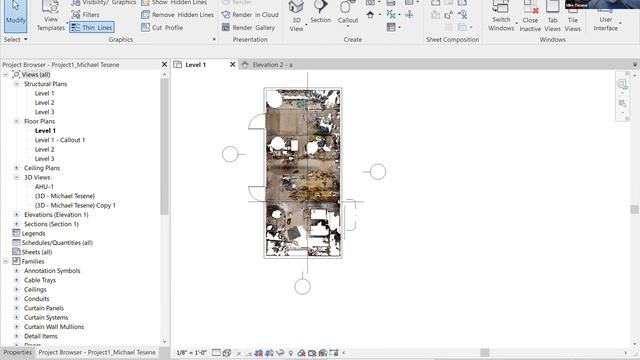Expand the Graphics panel dialog launcher

point(214,40)
